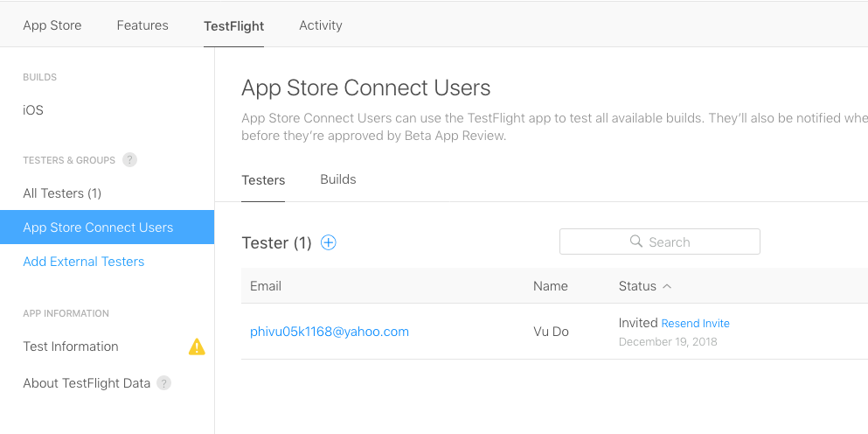Open iOS builds in the sidebar

(33, 110)
